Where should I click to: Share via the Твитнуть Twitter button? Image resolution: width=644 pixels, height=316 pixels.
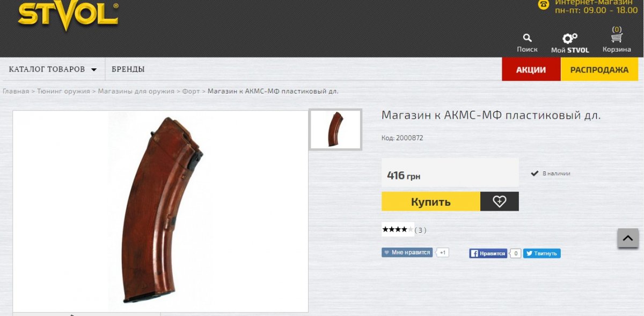pos(541,253)
